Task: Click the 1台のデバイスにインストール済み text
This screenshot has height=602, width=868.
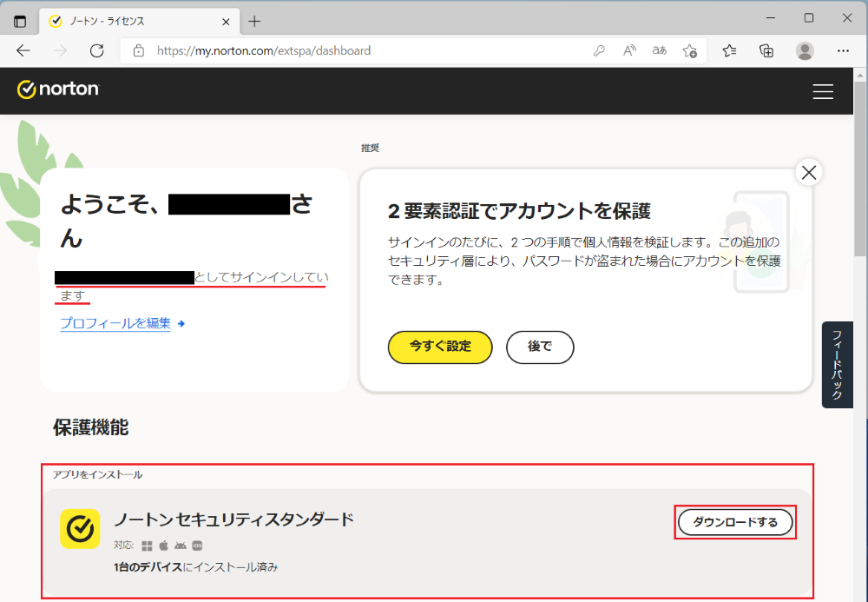Action: coord(195,567)
